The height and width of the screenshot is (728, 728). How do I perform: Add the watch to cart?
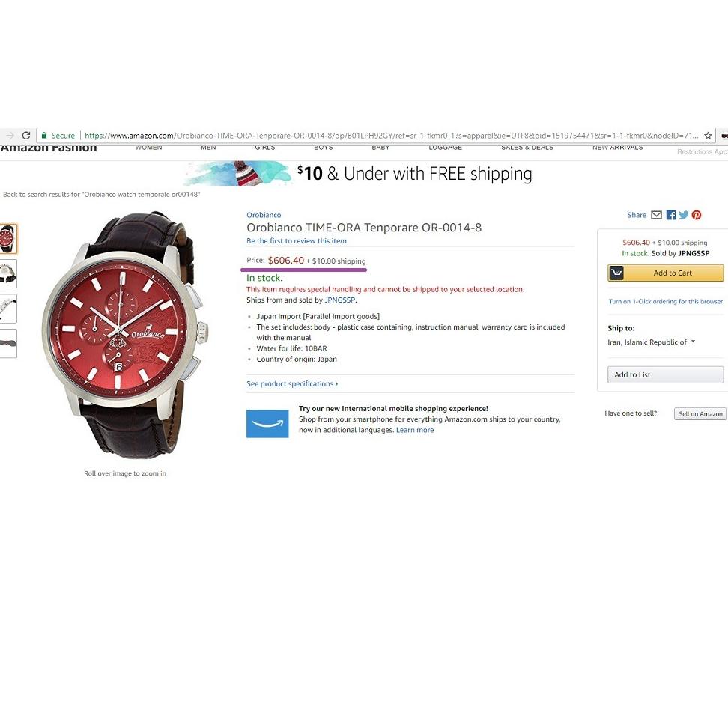(x=665, y=273)
